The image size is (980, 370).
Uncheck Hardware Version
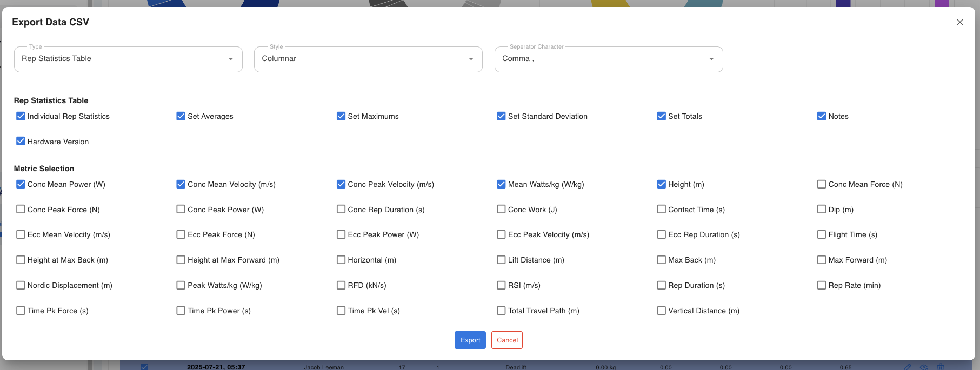21,142
